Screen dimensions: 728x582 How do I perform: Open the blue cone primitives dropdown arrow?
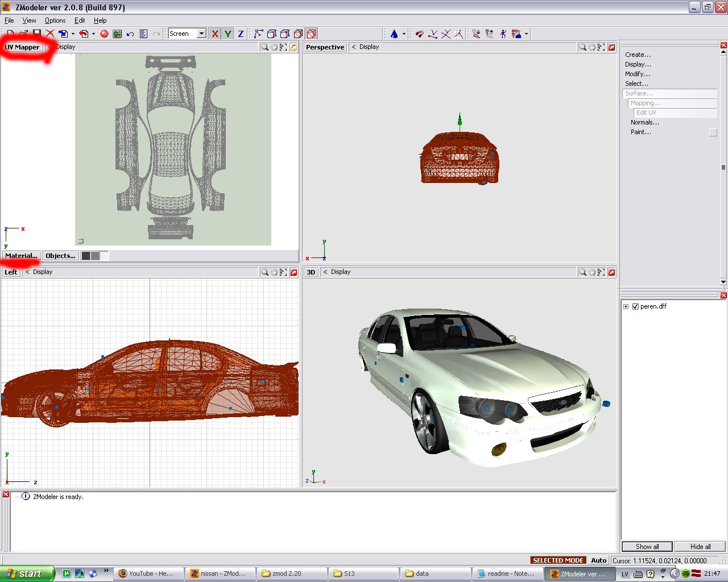point(404,34)
